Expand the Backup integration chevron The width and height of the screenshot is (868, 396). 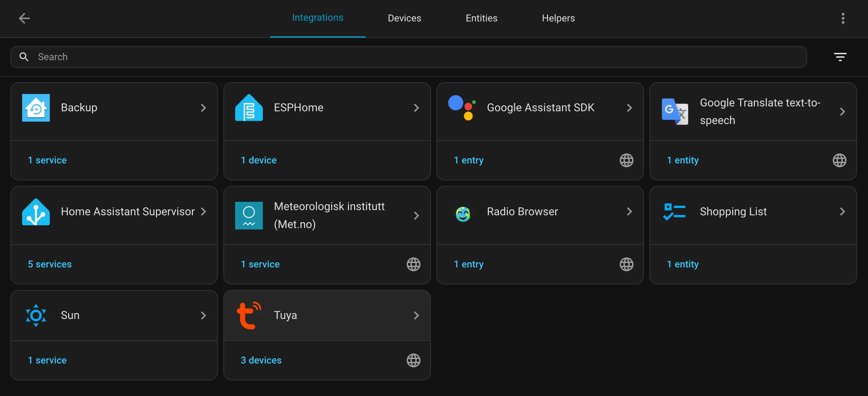[203, 108]
